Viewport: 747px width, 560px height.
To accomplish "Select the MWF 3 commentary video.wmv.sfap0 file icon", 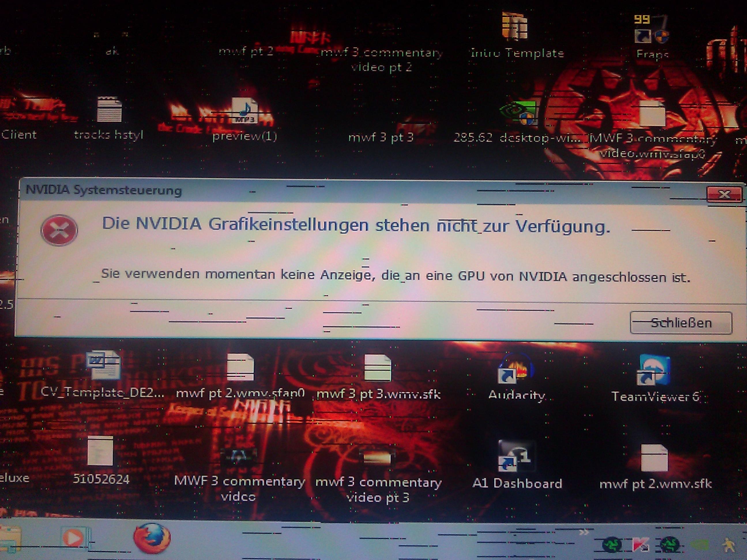I will pyautogui.click(x=652, y=114).
